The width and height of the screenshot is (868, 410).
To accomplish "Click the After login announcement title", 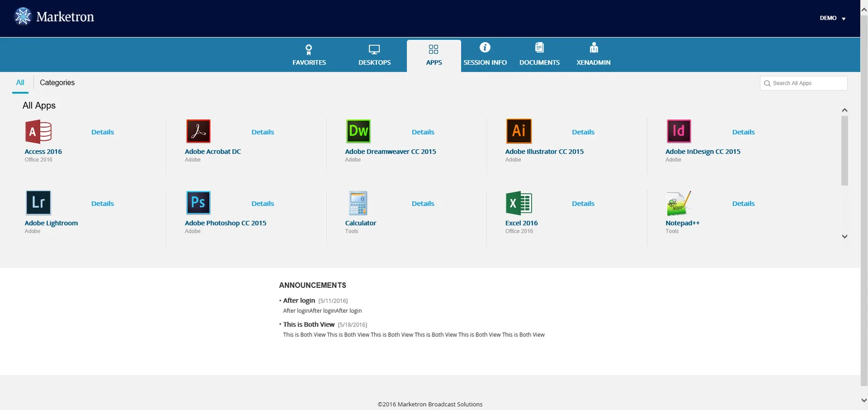I will [299, 300].
